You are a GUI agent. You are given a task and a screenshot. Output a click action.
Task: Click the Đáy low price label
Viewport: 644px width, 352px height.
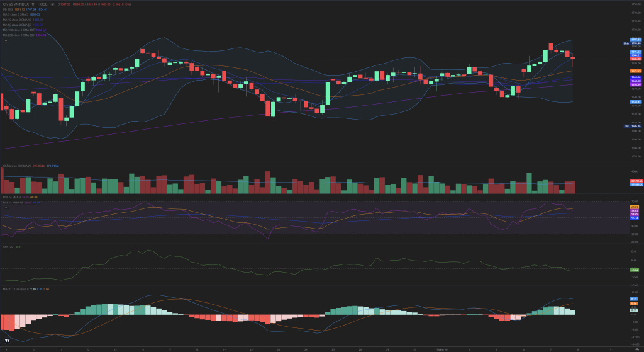[626, 127]
